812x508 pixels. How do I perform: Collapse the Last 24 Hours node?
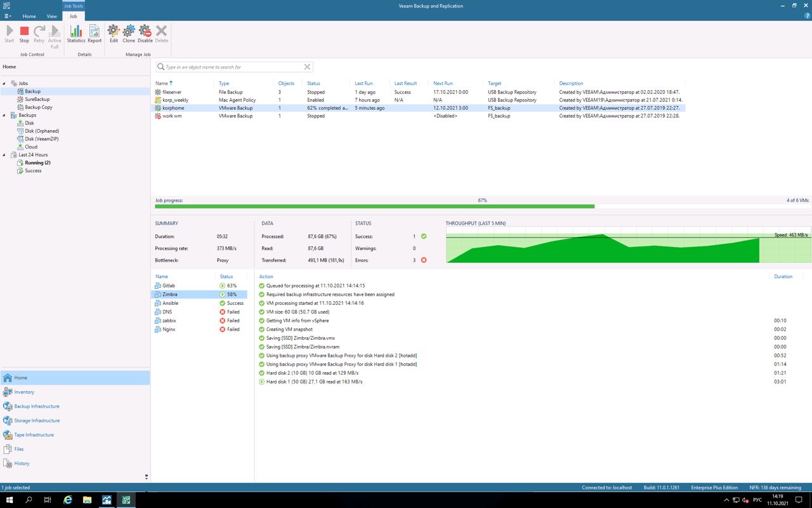point(4,155)
